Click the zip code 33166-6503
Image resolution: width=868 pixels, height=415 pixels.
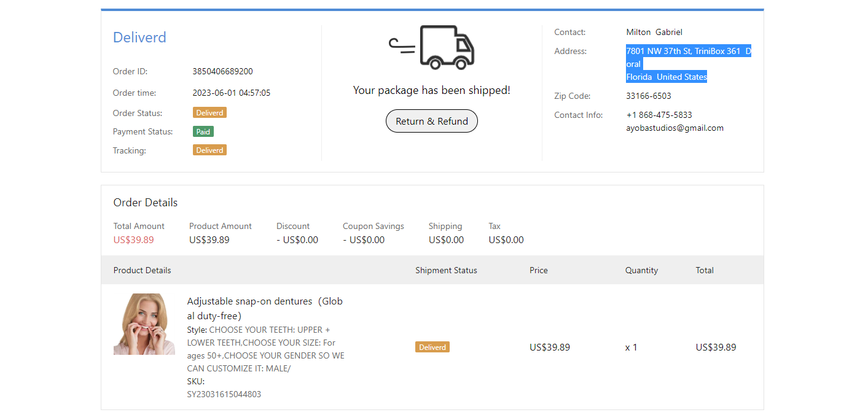(648, 96)
